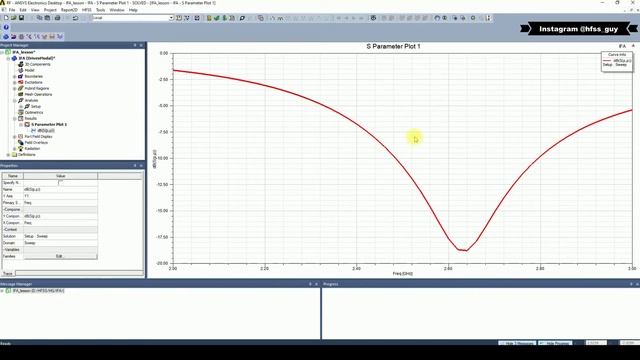This screenshot has width=640, height=360.
Task: Click the green Validate checkmark icon
Action: (217, 18)
